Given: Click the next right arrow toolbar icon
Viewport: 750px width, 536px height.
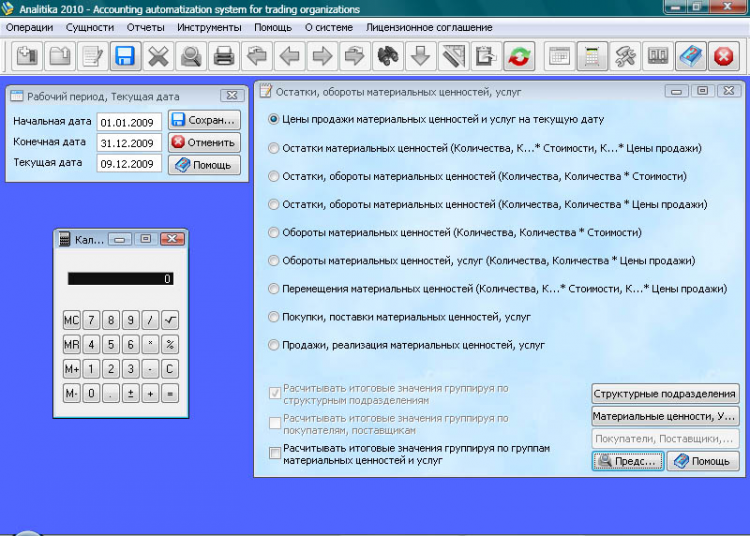Looking at the screenshot, I should (x=321, y=56).
